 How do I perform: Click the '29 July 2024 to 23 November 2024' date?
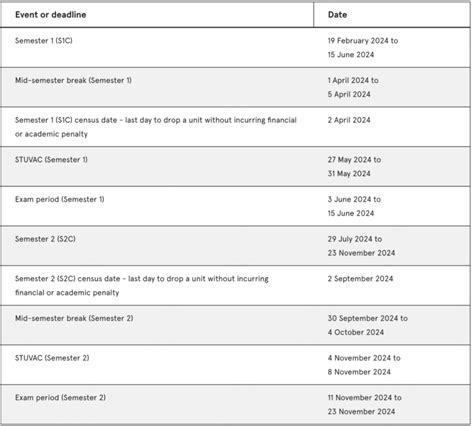(x=361, y=246)
